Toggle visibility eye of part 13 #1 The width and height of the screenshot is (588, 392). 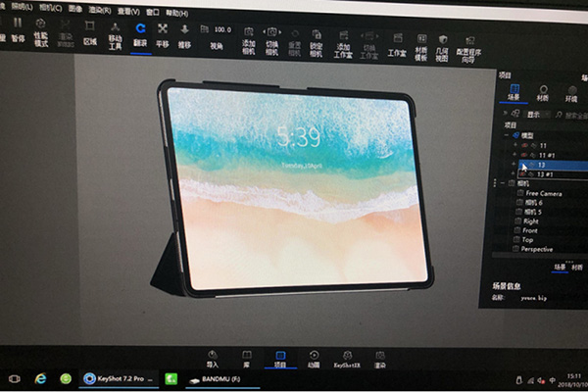click(522, 174)
